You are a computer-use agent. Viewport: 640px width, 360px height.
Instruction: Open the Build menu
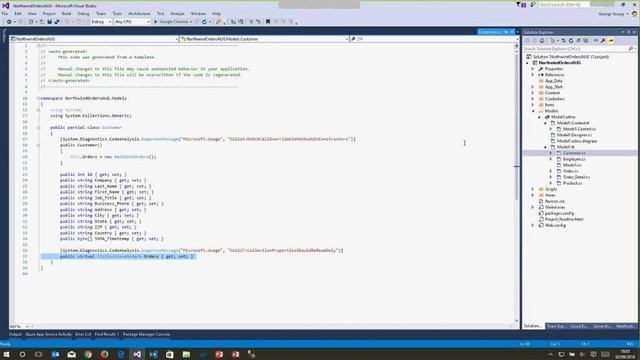66,13
